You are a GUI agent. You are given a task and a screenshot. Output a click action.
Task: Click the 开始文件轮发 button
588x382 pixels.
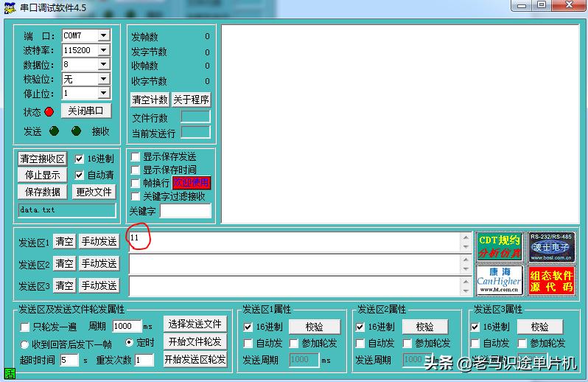195,341
